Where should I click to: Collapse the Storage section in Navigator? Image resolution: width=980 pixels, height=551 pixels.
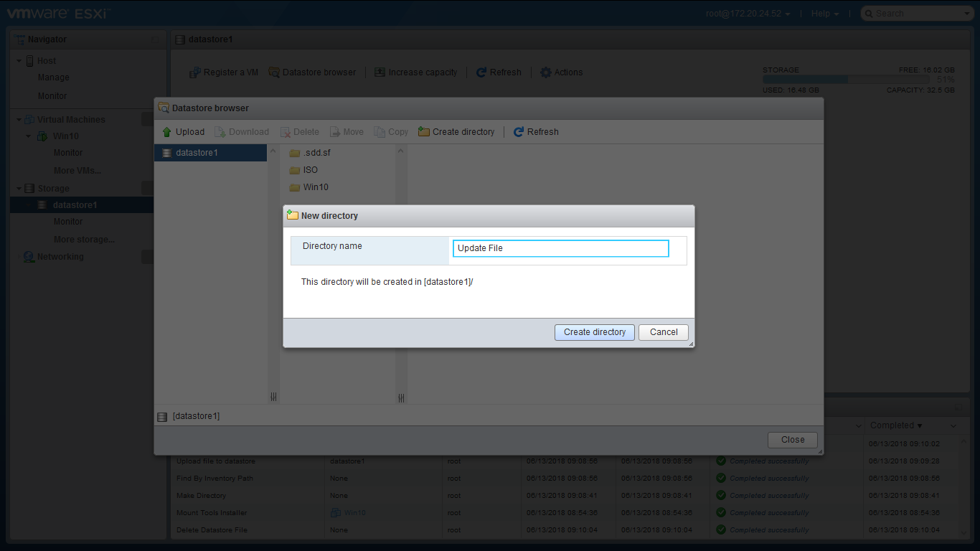[19, 189]
